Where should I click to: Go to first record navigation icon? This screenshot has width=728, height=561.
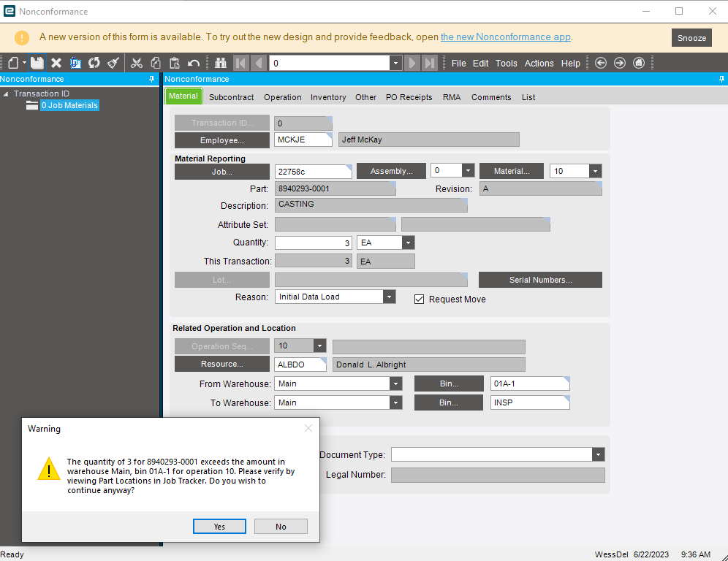coord(240,63)
